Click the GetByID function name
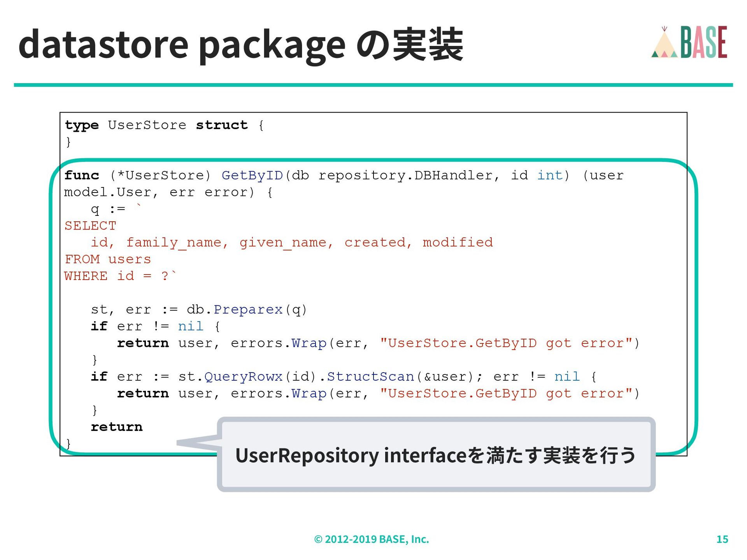This screenshot has width=747, height=560. point(252,175)
